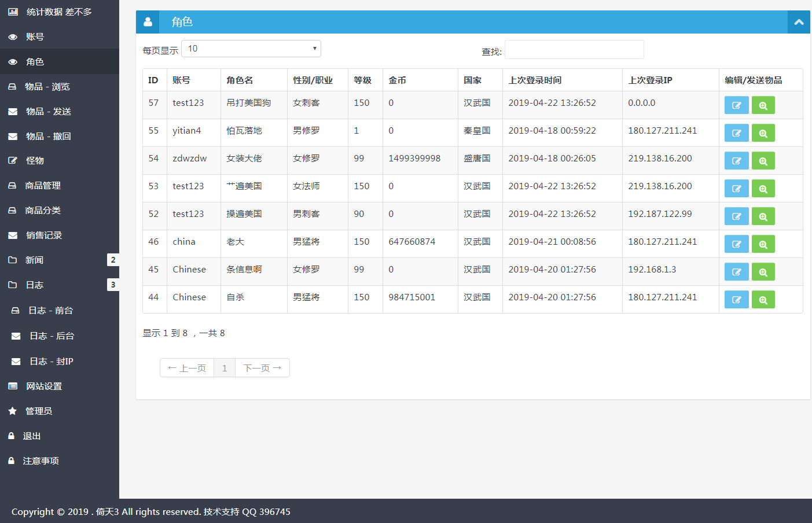Screen dimensions: 812x523
Task: Click the 显示 1 到 8 summary text
Action: click(183, 333)
